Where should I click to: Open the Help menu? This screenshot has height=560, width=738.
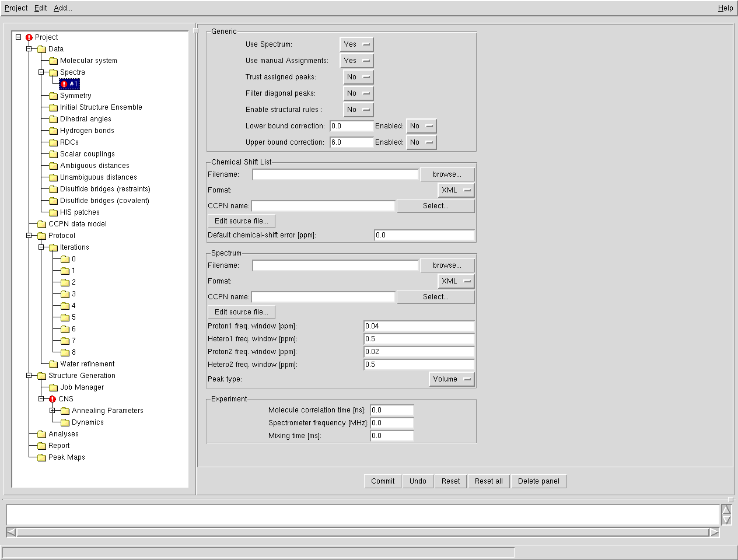[725, 8]
